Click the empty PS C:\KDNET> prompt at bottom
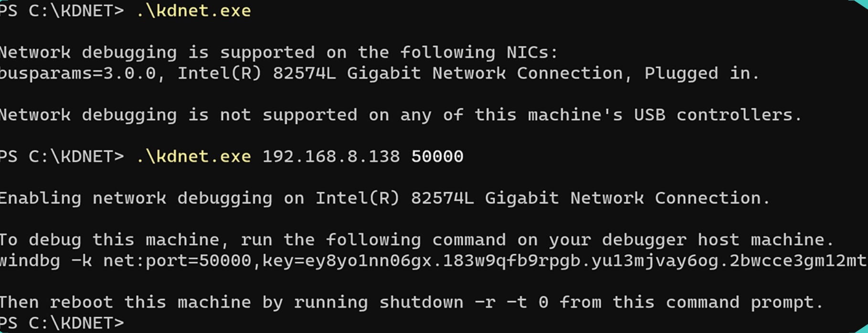The height and width of the screenshot is (333, 868). (62, 323)
